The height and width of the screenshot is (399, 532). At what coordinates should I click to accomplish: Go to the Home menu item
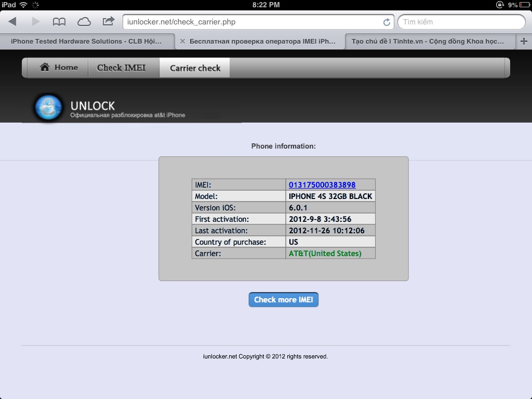59,68
